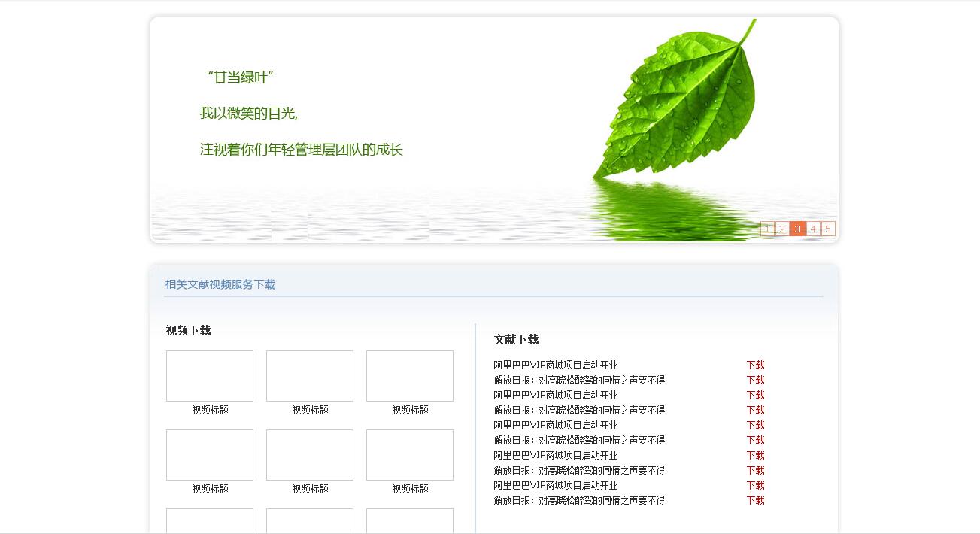
Task: Select the highlighted slide 3 indicator
Action: pyautogui.click(x=797, y=229)
